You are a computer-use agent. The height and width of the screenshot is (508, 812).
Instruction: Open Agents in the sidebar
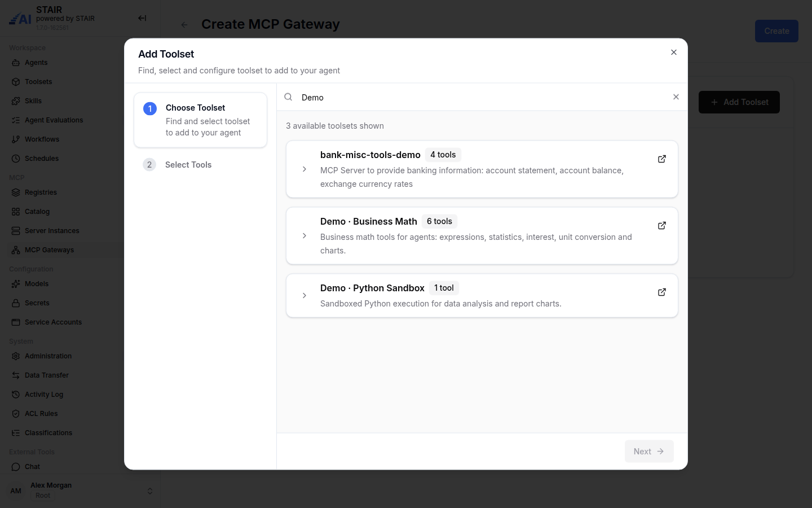tap(36, 63)
